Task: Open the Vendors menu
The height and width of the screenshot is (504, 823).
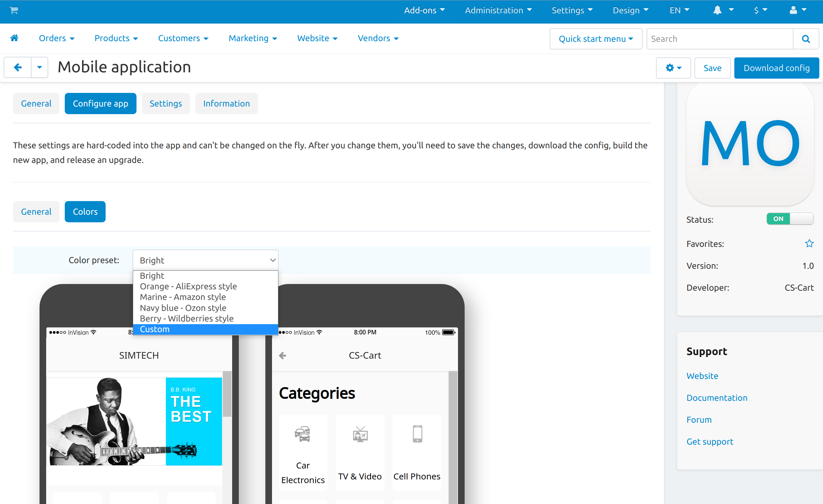Action: click(378, 38)
